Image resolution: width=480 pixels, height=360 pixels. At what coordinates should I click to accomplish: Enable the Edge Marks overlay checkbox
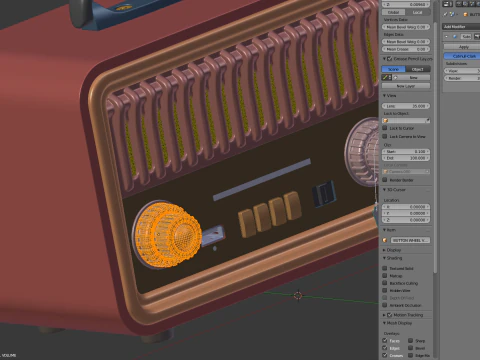[x=411, y=355]
